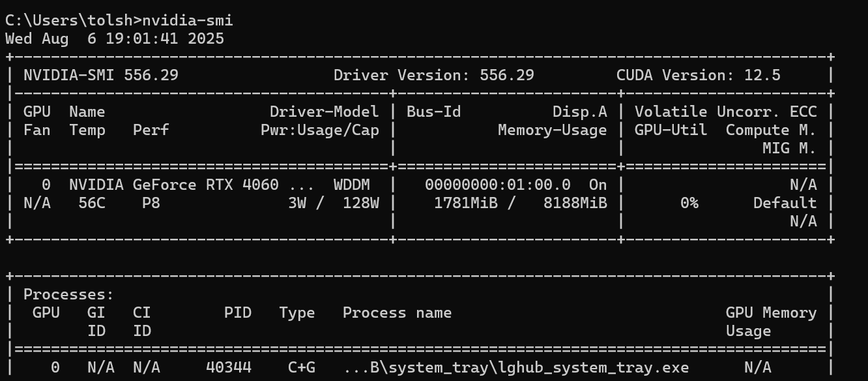
Task: Click the C:\Users\tolsh> prompt path
Action: coord(74,20)
